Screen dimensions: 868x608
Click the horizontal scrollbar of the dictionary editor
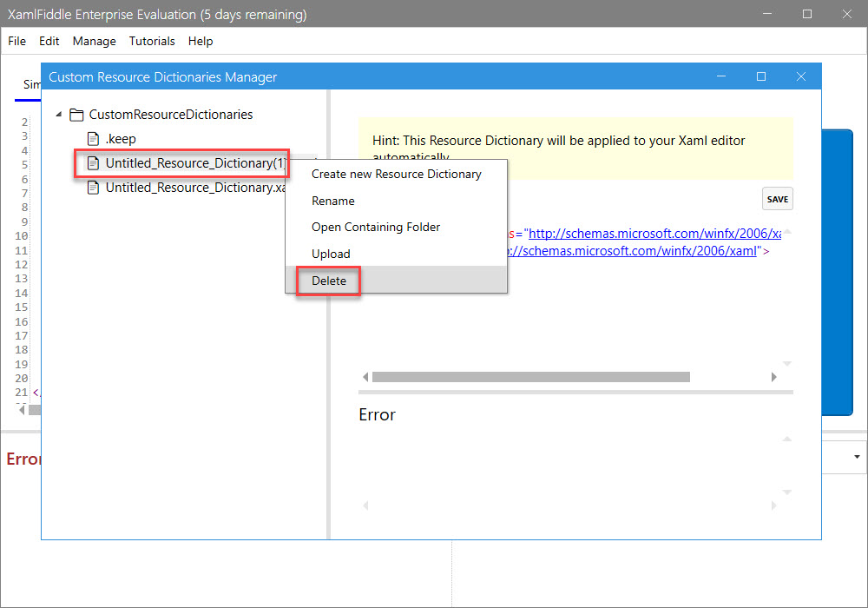[531, 377]
